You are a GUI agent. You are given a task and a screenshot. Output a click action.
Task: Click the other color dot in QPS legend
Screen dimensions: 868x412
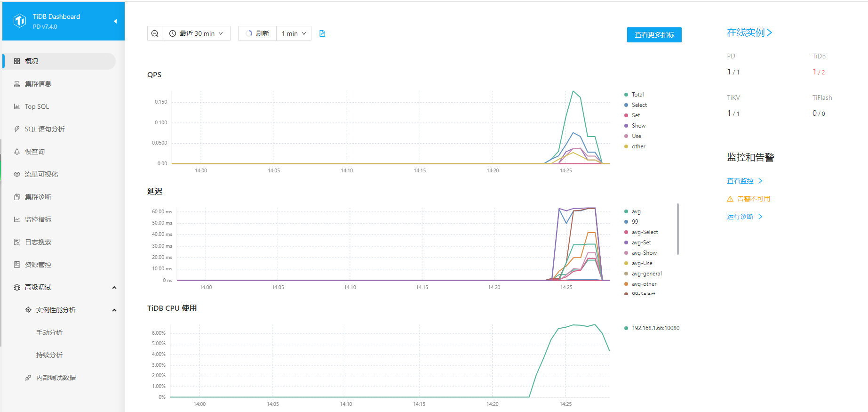[626, 146]
